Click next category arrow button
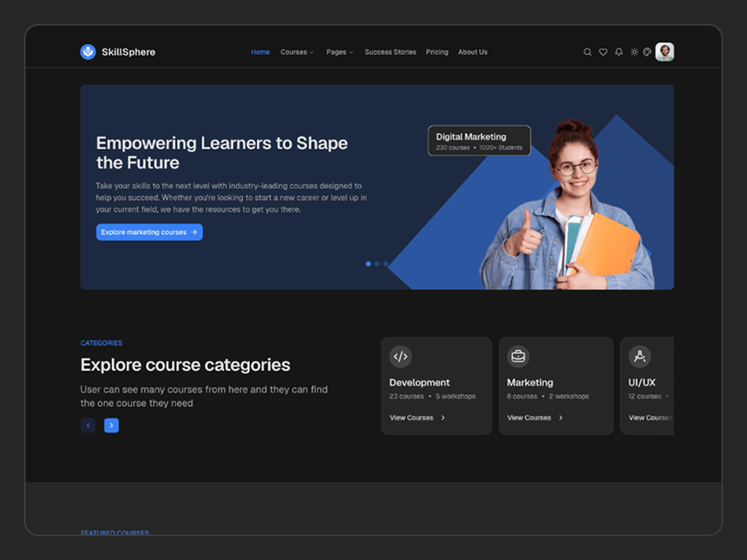This screenshot has height=560, width=747. tap(112, 425)
